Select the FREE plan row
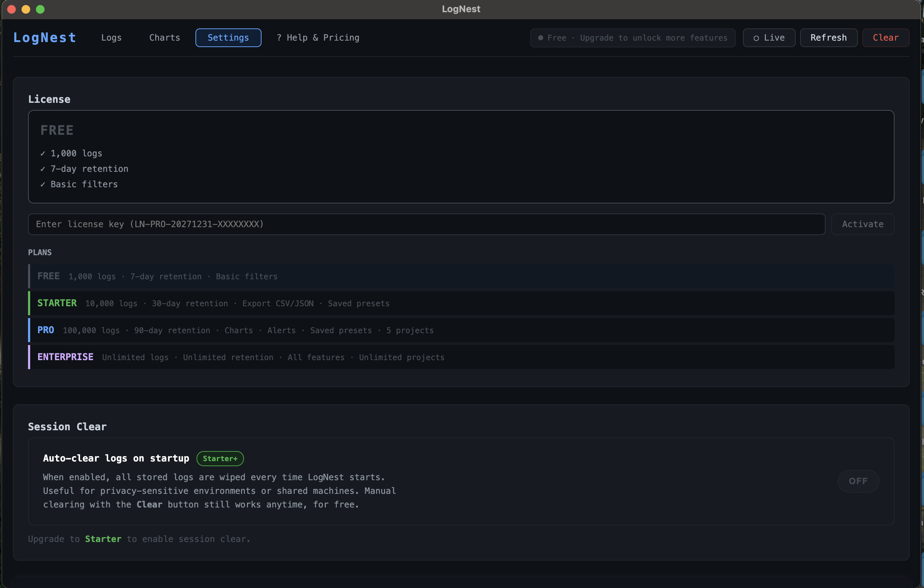 coord(461,276)
